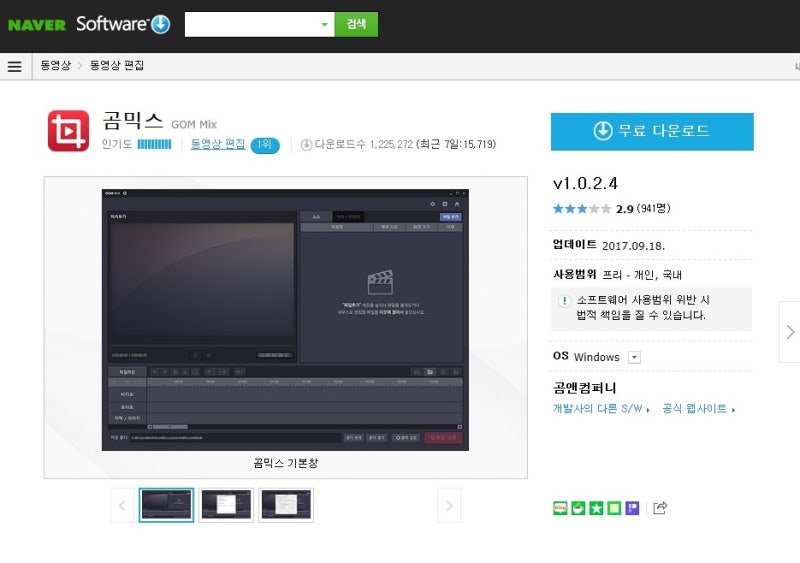Click the 1위 rank badge

[265, 145]
